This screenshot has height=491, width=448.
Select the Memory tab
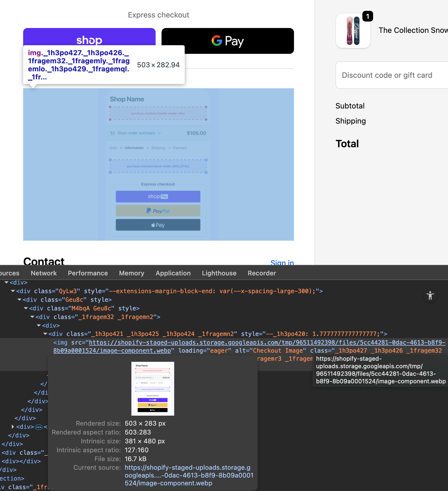click(132, 273)
